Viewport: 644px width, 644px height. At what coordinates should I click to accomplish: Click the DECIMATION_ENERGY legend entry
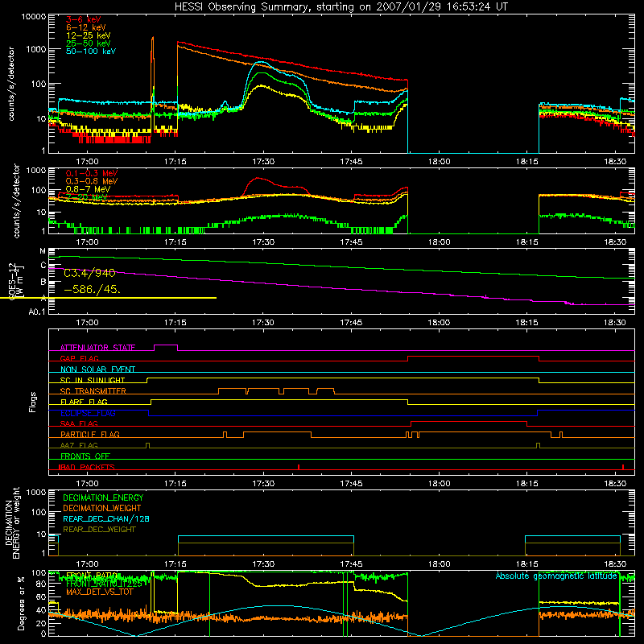(103, 497)
